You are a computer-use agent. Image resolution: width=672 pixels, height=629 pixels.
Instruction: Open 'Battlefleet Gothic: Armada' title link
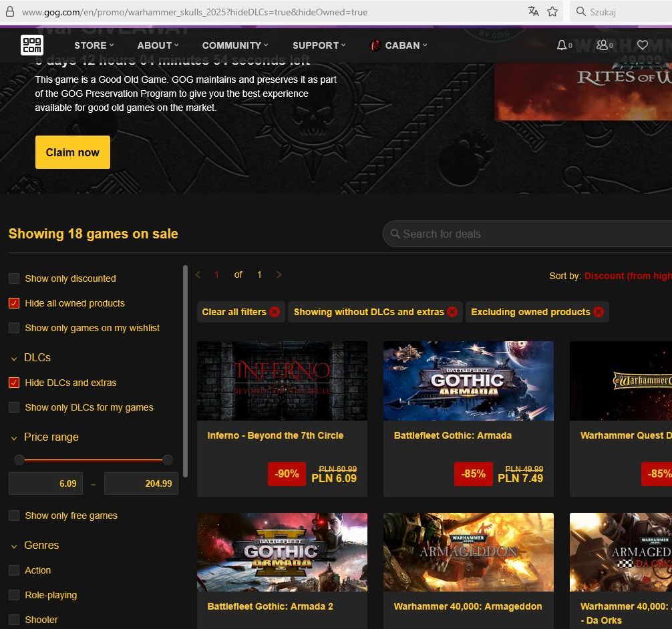coord(453,435)
